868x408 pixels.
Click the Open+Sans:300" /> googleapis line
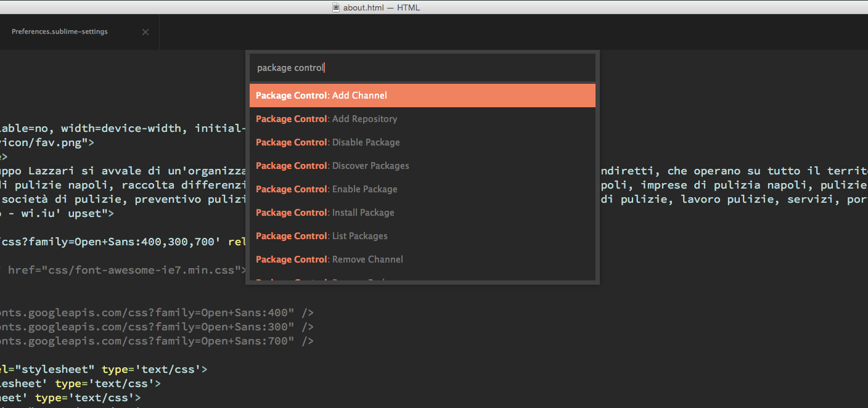157,327
